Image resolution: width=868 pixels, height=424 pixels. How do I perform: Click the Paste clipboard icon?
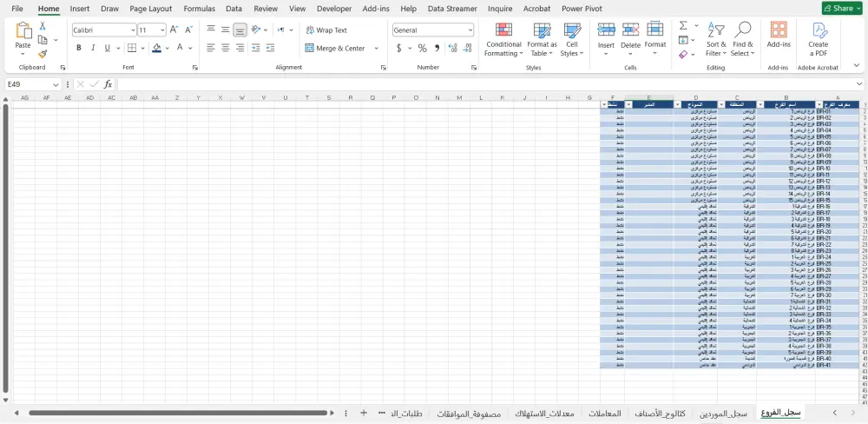point(23,31)
